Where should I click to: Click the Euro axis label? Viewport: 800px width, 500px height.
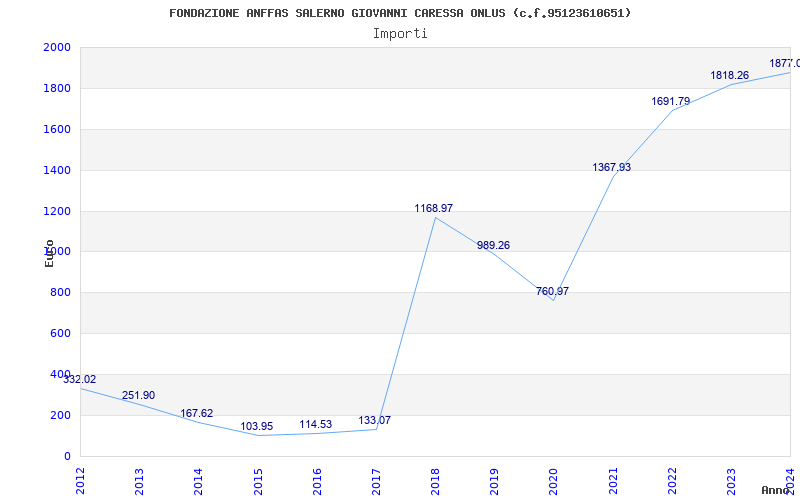[49, 254]
